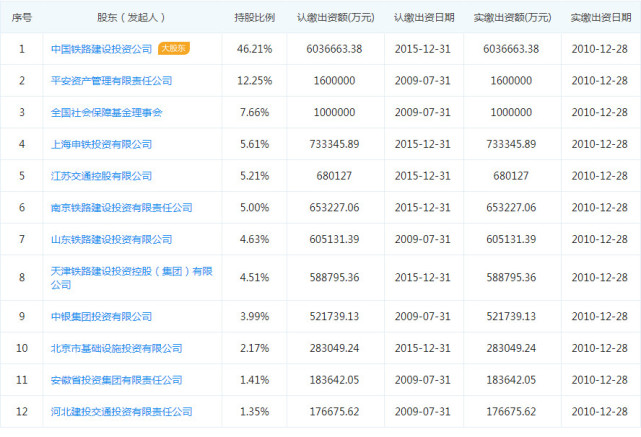Open shareholder link 平安资产管理有限责任公司
Screen dimensions: 641x437
tap(111, 81)
